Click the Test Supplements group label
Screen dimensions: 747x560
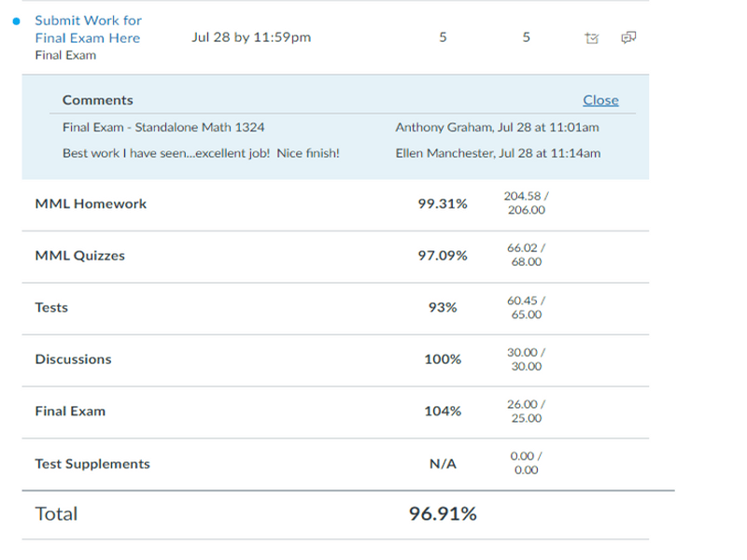pos(92,463)
